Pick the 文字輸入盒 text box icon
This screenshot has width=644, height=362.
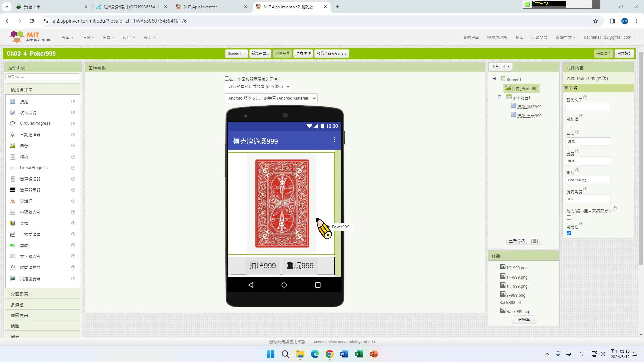[13, 256]
